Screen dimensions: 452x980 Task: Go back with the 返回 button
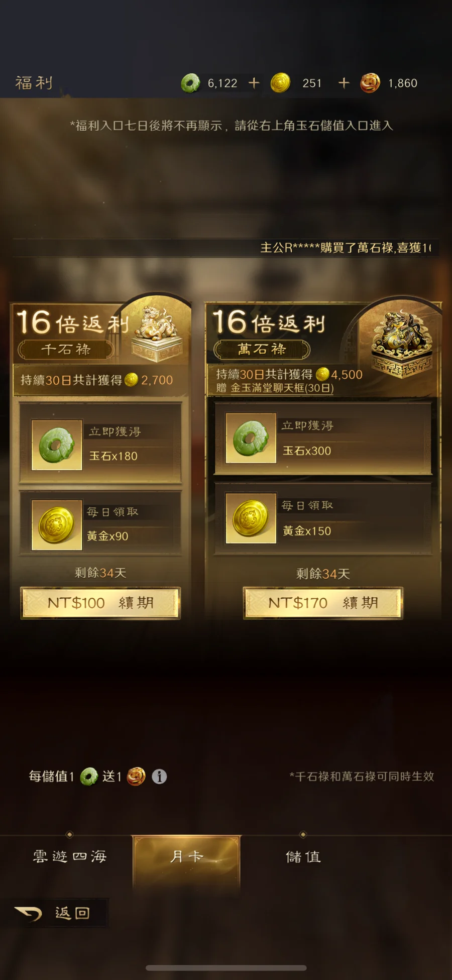[54, 913]
